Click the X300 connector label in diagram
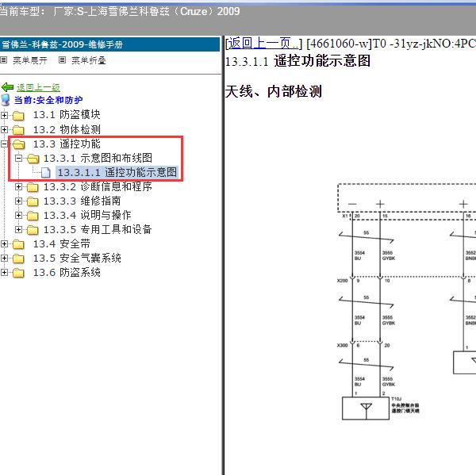 [x=342, y=346]
